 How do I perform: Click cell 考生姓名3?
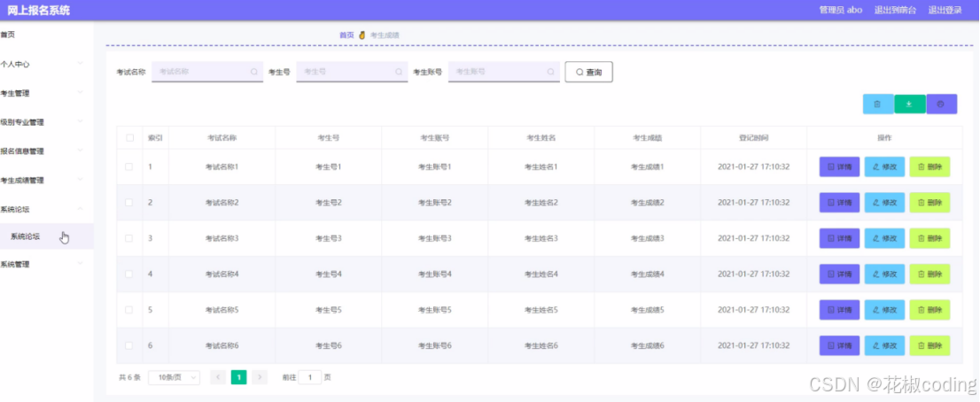click(x=541, y=238)
